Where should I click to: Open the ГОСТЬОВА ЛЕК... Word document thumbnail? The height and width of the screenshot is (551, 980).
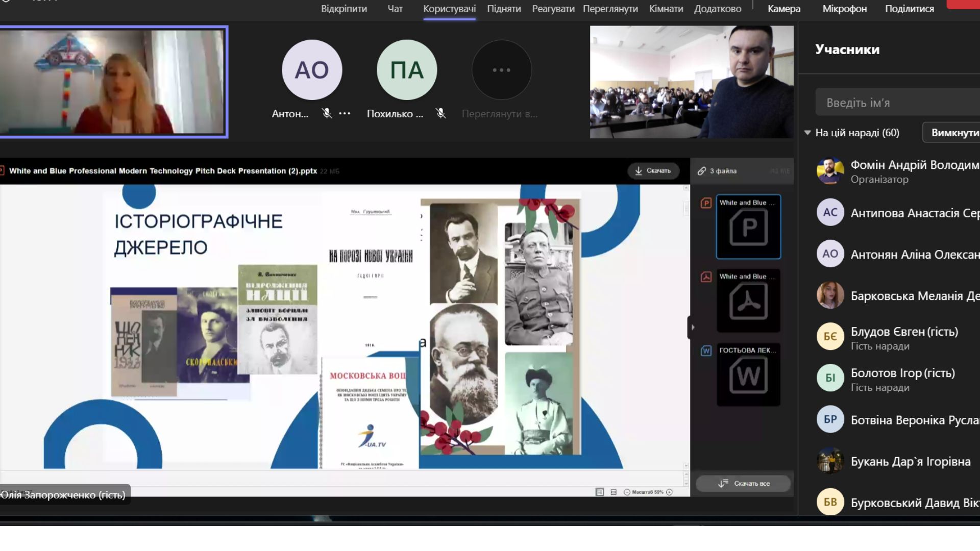coord(748,374)
